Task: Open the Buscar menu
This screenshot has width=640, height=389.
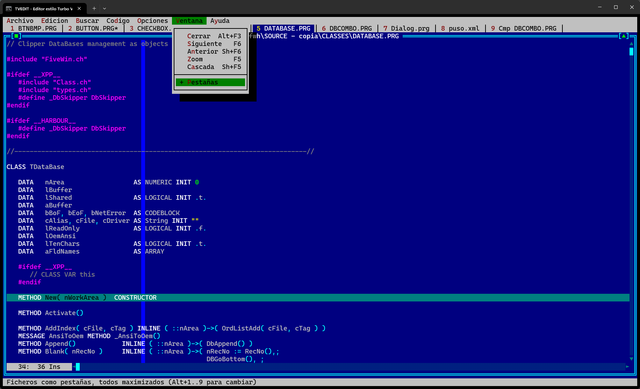Action: click(x=87, y=20)
